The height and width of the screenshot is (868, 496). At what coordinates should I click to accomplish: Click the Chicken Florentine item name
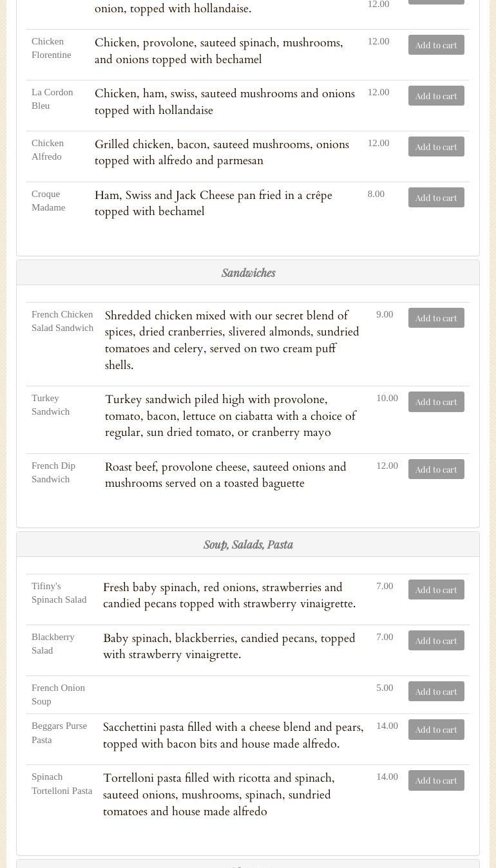52,48
